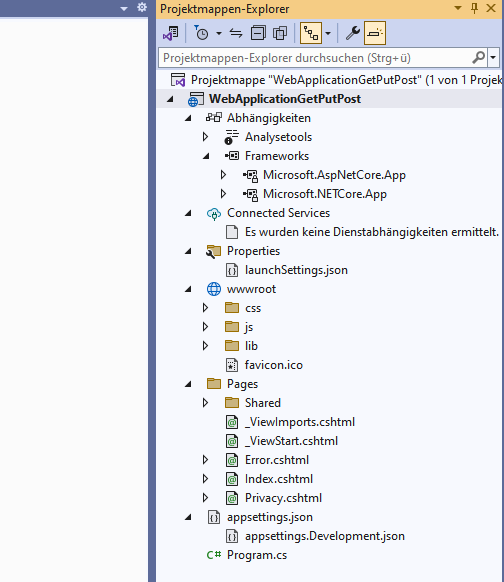Open _ViewImports.cshtml
The width and height of the screenshot is (504, 582).
pos(300,422)
